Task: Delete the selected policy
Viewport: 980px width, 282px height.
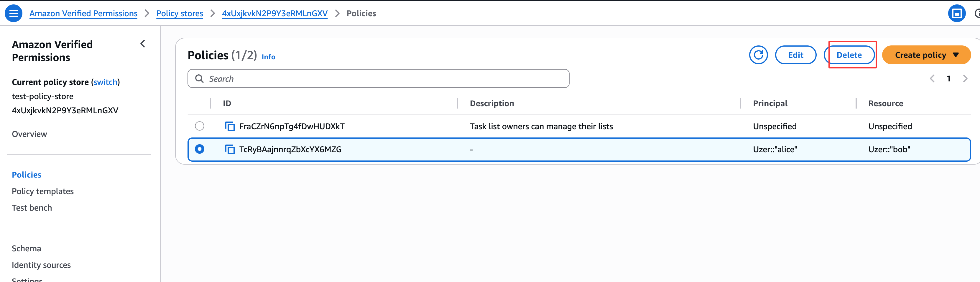Action: 849,55
